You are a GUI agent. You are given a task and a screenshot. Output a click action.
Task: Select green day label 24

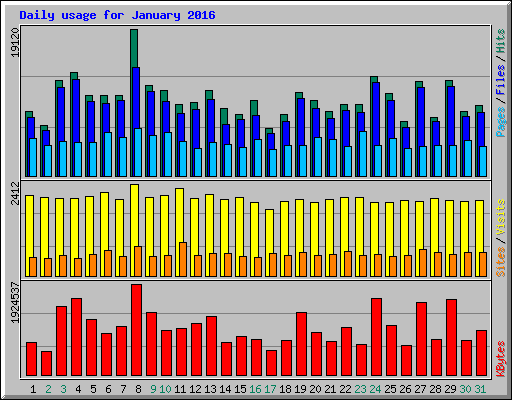pyautogui.click(x=375, y=389)
